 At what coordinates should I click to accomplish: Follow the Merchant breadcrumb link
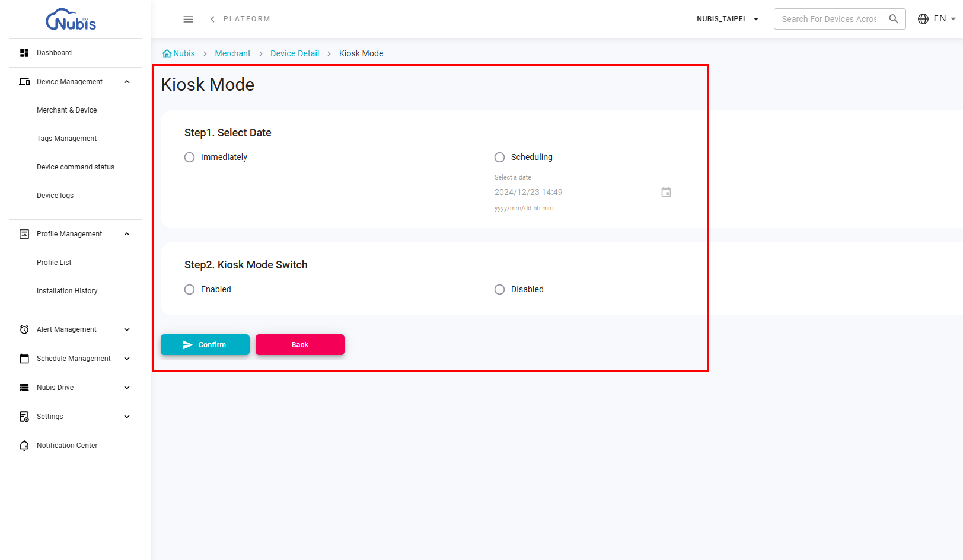click(233, 53)
